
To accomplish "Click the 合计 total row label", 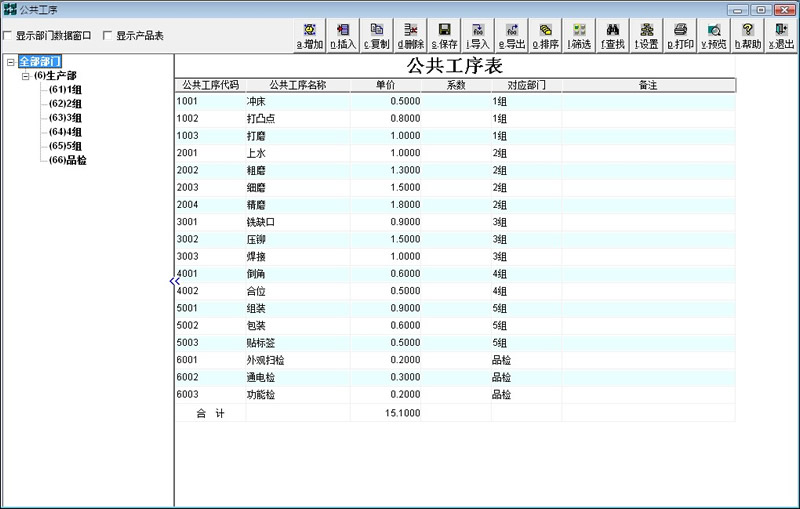I will click(x=210, y=413).
